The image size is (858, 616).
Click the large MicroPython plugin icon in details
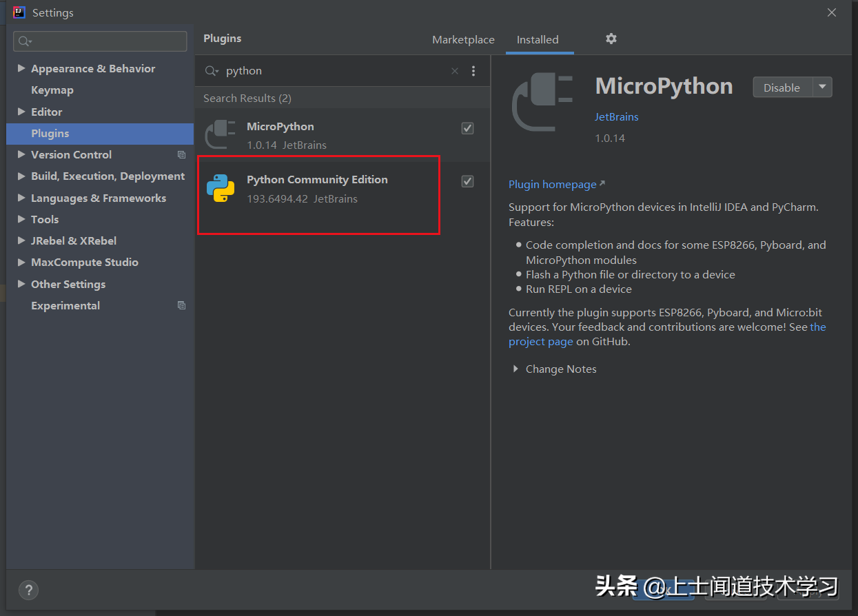point(543,101)
